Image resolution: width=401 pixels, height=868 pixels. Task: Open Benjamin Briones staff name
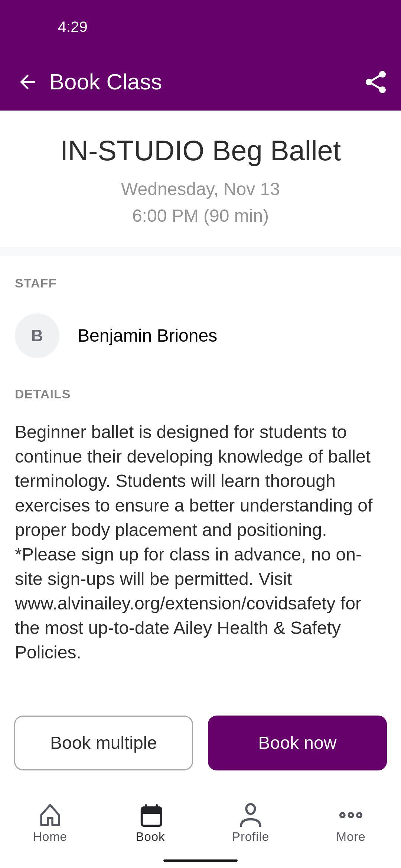point(147,336)
